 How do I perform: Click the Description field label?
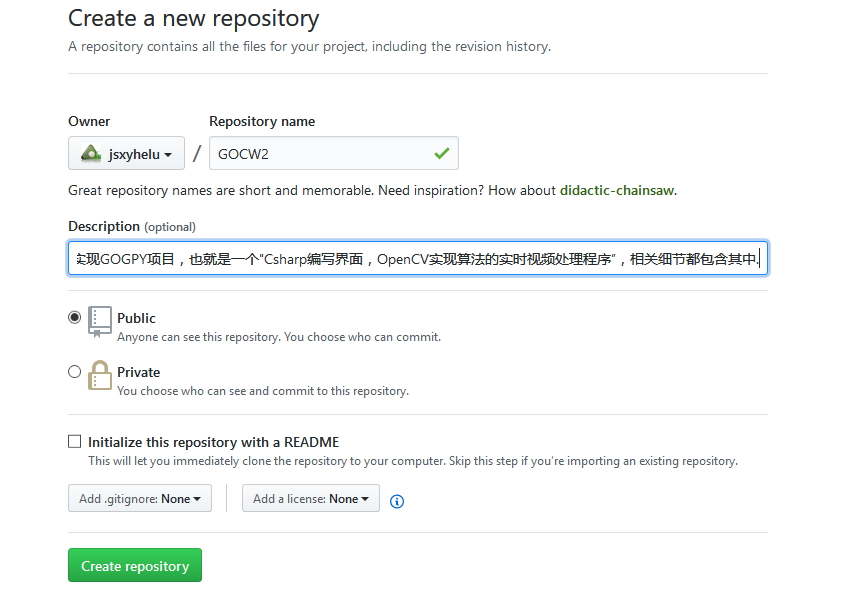104,226
